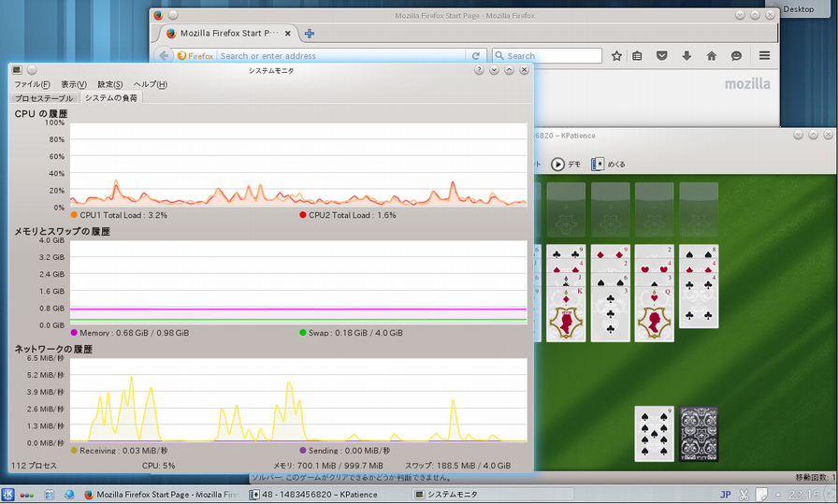Open the 表示(V) menu
The height and width of the screenshot is (504, 838).
coord(74,84)
